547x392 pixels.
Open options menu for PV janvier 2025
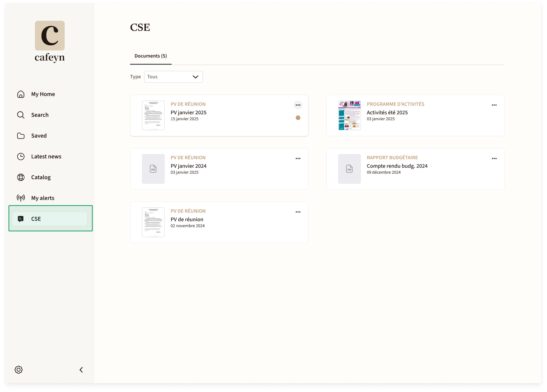[x=298, y=105]
